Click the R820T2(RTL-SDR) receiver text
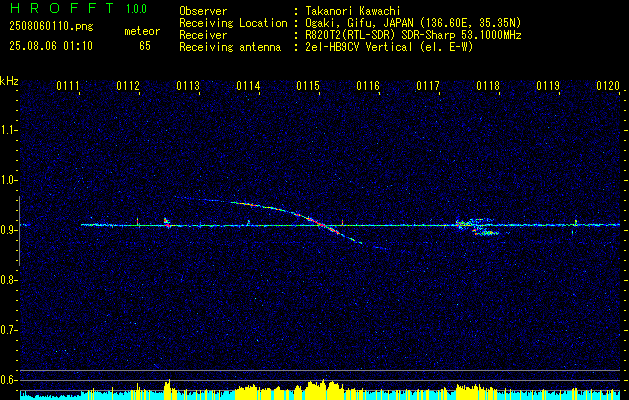Image resolution: width=629 pixels, height=400 pixels. point(413,35)
